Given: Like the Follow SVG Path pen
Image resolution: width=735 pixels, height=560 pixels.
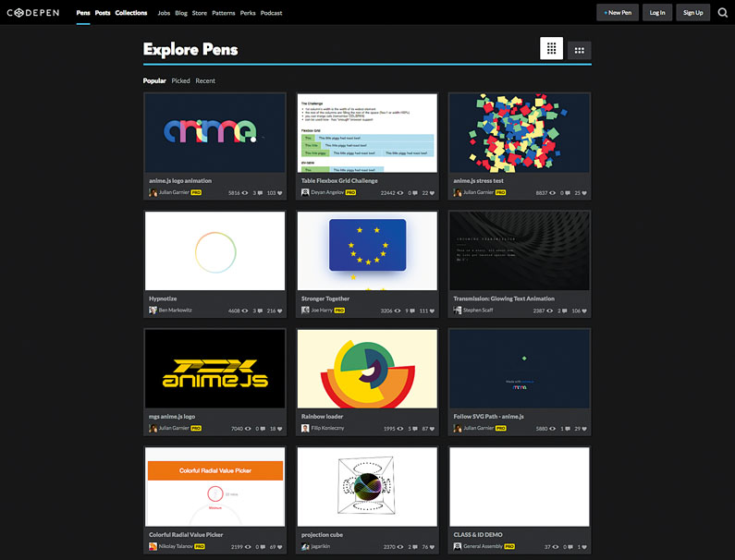Looking at the screenshot, I should click(584, 429).
